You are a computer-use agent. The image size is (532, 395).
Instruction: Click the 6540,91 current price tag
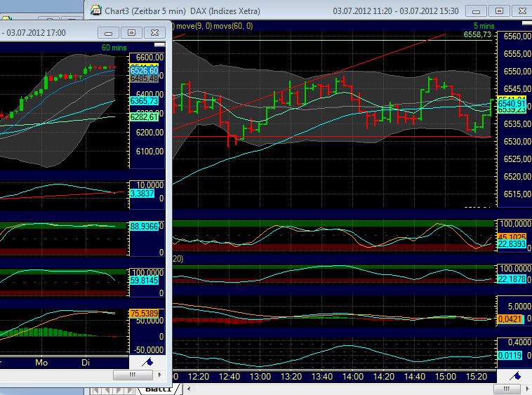(x=512, y=103)
